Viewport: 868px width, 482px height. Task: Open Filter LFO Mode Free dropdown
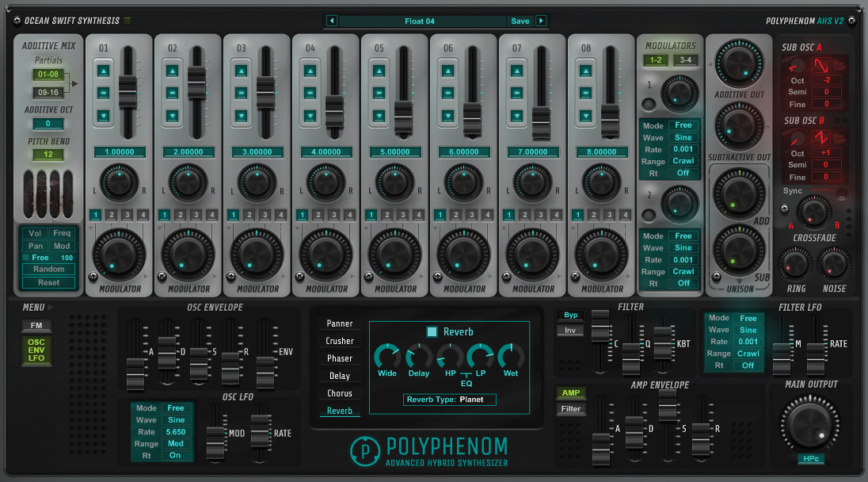(748, 318)
